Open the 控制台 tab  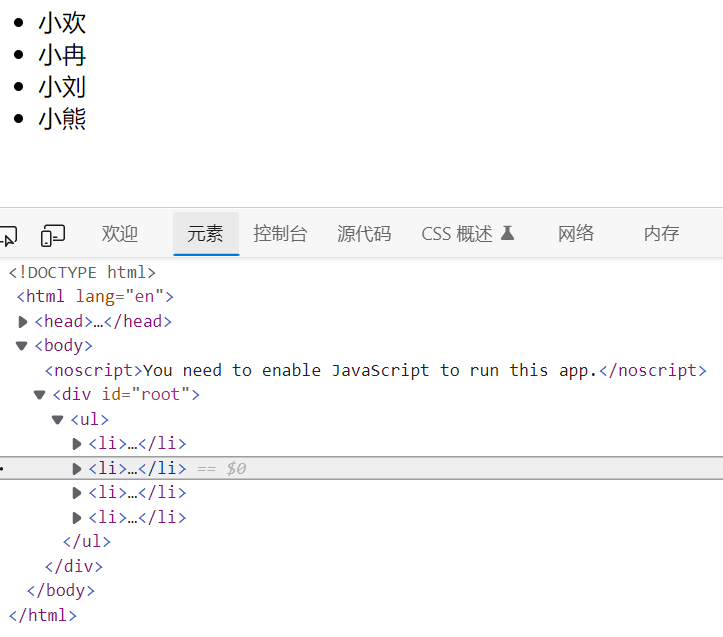coord(280,234)
